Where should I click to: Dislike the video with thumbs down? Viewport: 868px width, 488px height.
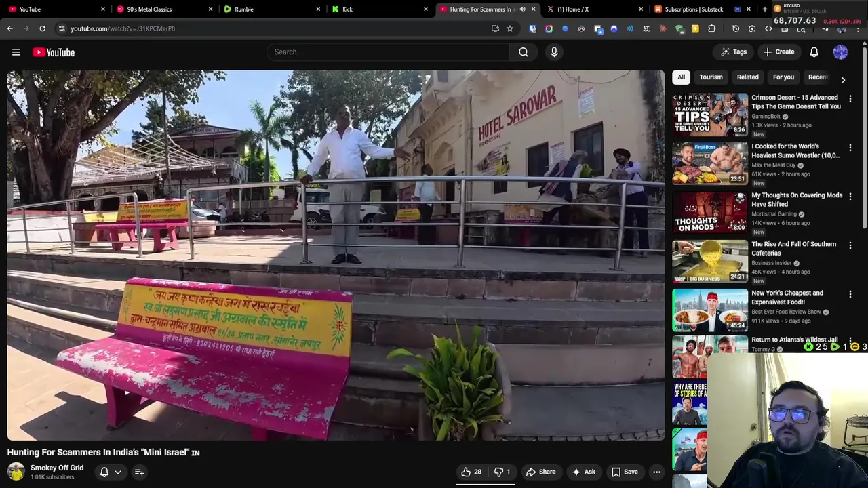tap(502, 472)
